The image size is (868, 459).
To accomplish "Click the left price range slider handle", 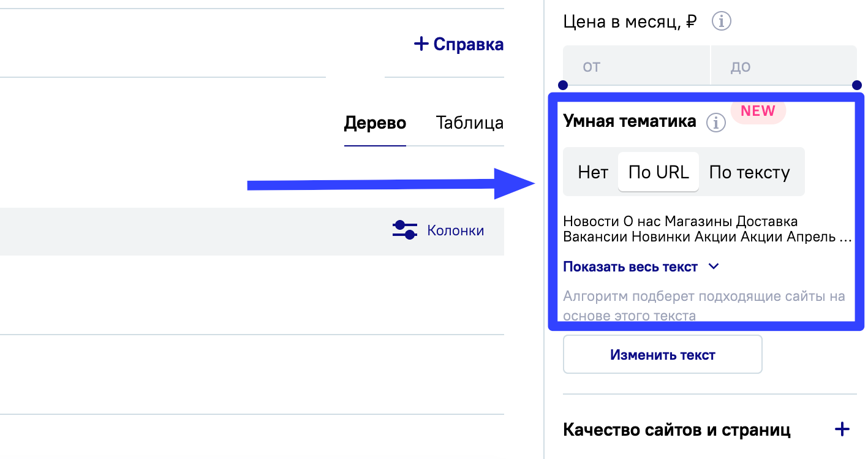I will pyautogui.click(x=564, y=85).
